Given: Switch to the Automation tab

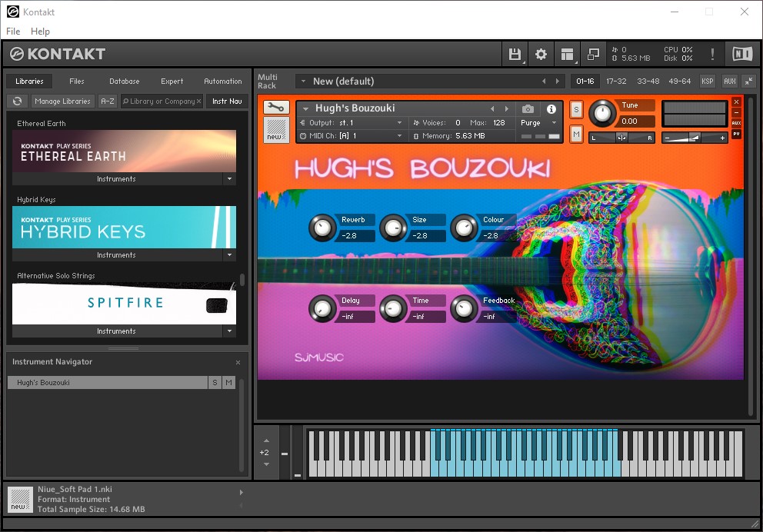Looking at the screenshot, I should 223,81.
